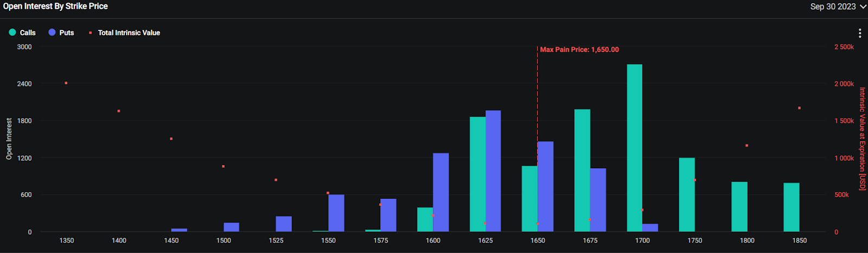Toggle the red Total Intrinsic Value marker
This screenshot has width=868, height=253.
(90, 33)
